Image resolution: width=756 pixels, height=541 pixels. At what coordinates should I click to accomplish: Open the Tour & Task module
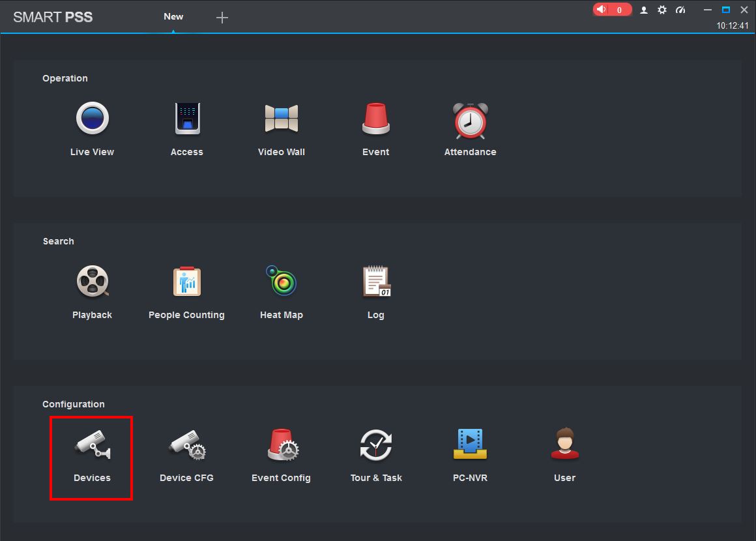pyautogui.click(x=376, y=456)
